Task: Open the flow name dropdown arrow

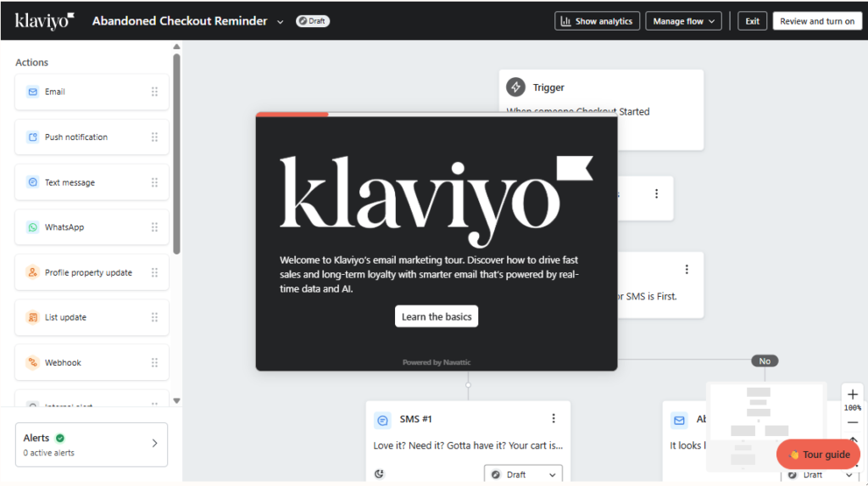Action: coord(280,22)
